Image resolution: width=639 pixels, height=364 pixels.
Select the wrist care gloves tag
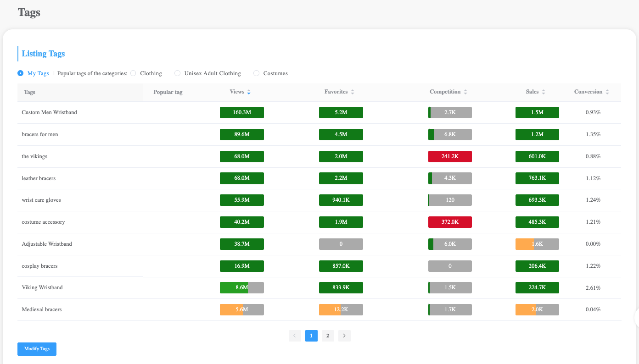point(41,200)
